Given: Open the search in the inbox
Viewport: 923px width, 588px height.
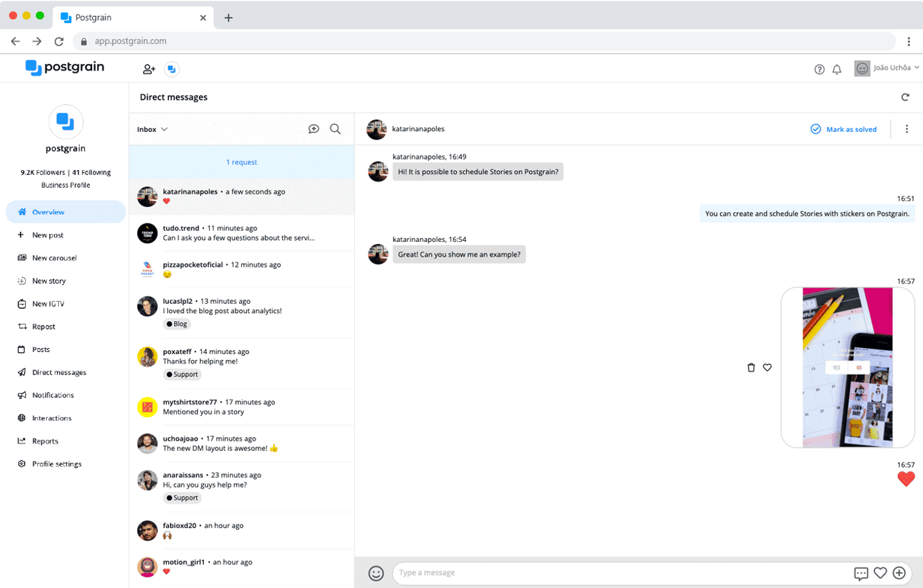Looking at the screenshot, I should point(336,129).
